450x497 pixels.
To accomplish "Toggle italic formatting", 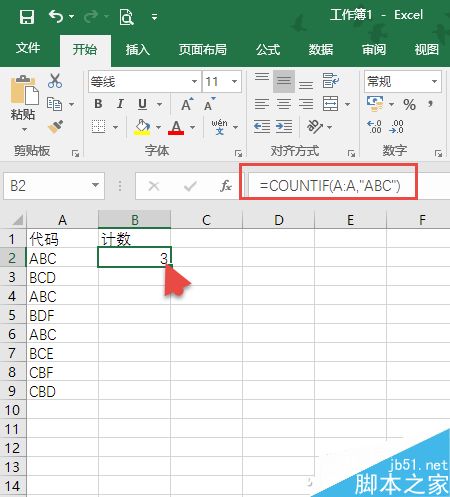I will pos(120,104).
